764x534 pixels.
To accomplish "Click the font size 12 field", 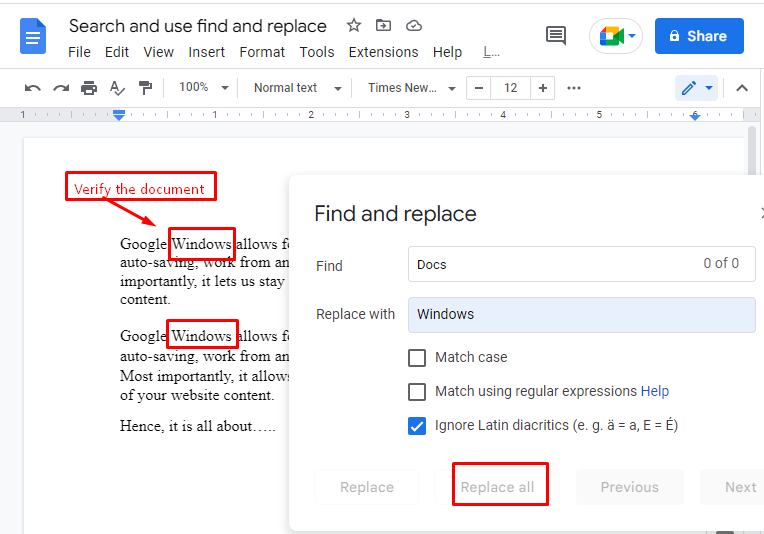I will (x=511, y=88).
